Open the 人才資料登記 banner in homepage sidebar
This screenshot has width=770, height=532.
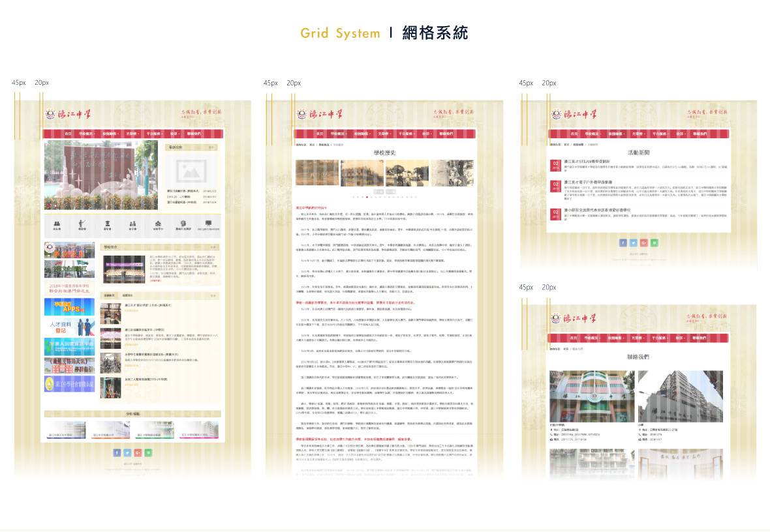(69, 327)
